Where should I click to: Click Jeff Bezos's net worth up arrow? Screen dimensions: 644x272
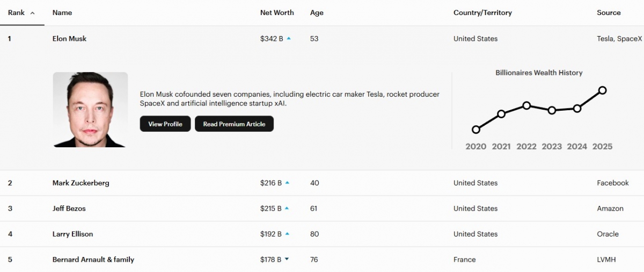click(x=287, y=209)
